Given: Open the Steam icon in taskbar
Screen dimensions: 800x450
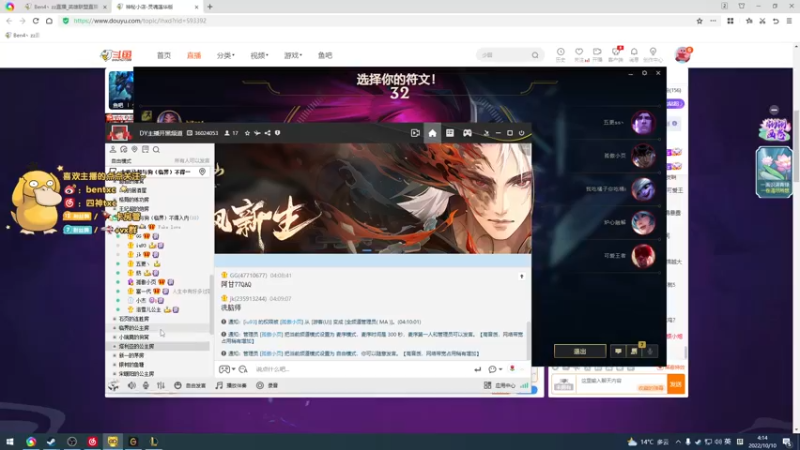Looking at the screenshot, I should coord(51,441).
